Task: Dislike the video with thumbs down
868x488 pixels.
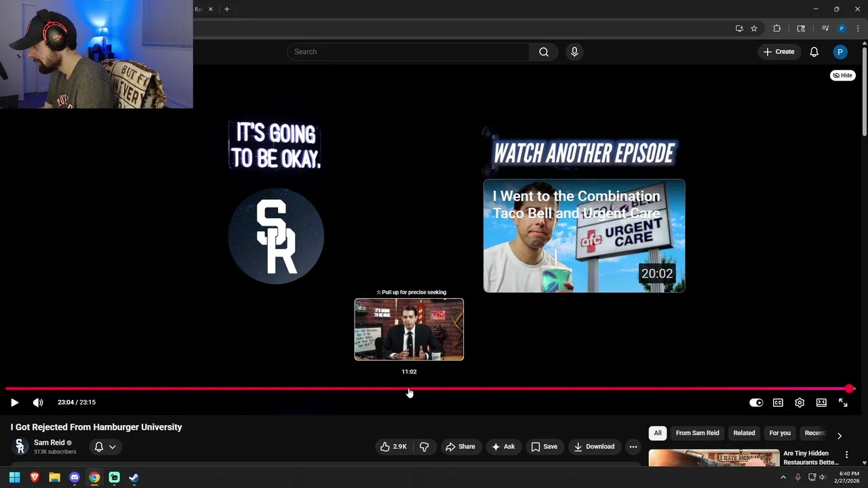Action: 425,447
